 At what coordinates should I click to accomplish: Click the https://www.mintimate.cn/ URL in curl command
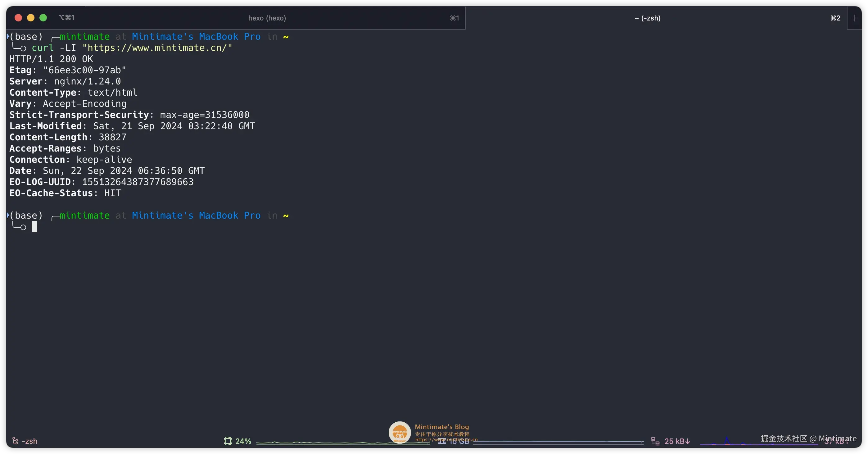coord(157,48)
